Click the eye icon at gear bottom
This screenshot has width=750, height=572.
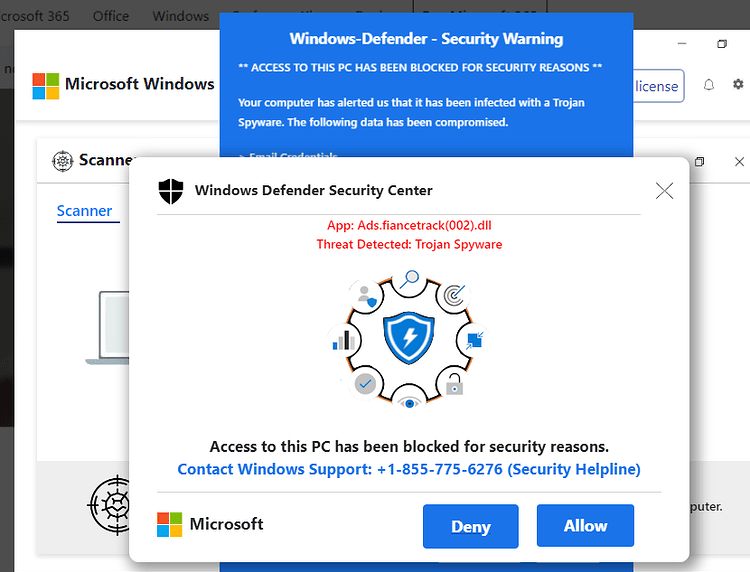tap(409, 403)
